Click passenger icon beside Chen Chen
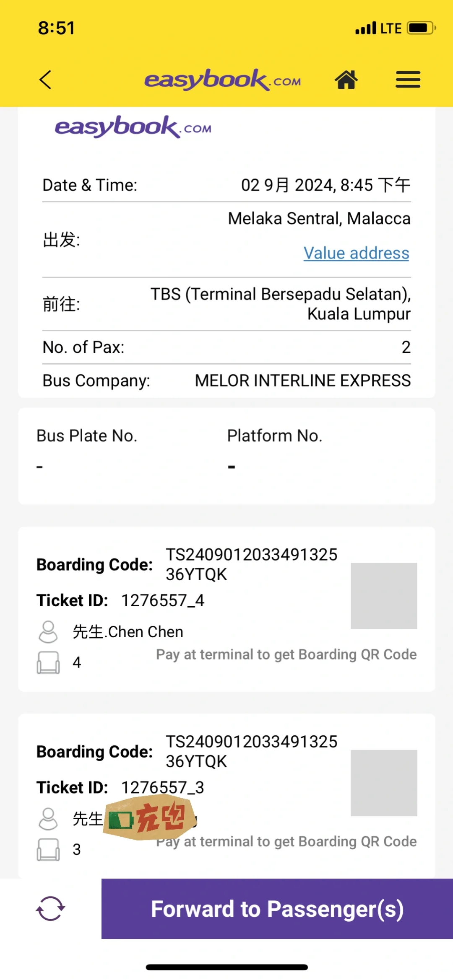The width and height of the screenshot is (453, 980). 48,632
